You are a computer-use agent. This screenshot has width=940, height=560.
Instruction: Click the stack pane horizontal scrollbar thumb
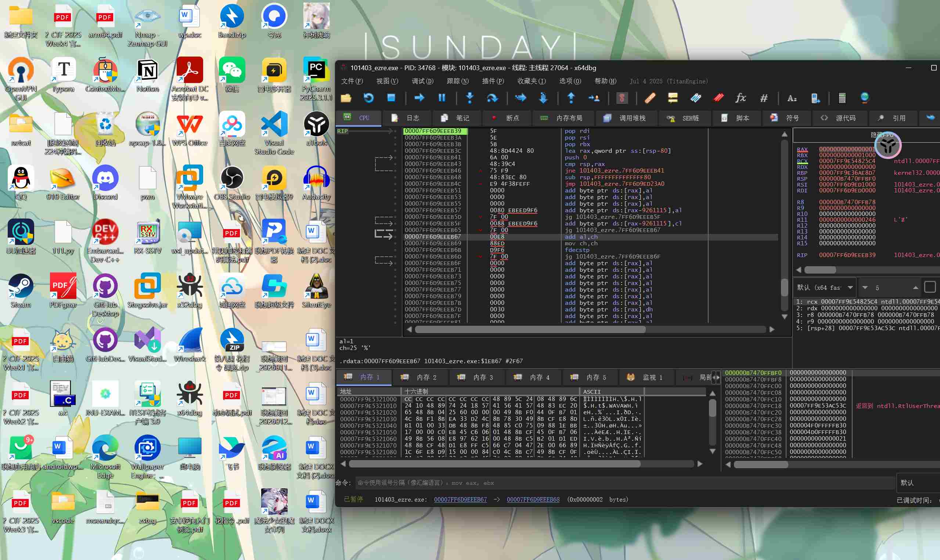[x=761, y=465]
